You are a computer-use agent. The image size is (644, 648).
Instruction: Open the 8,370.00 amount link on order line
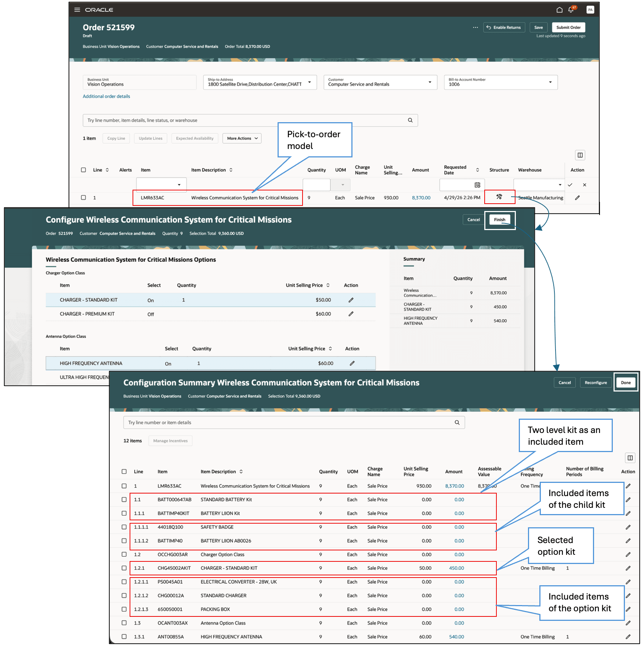421,198
